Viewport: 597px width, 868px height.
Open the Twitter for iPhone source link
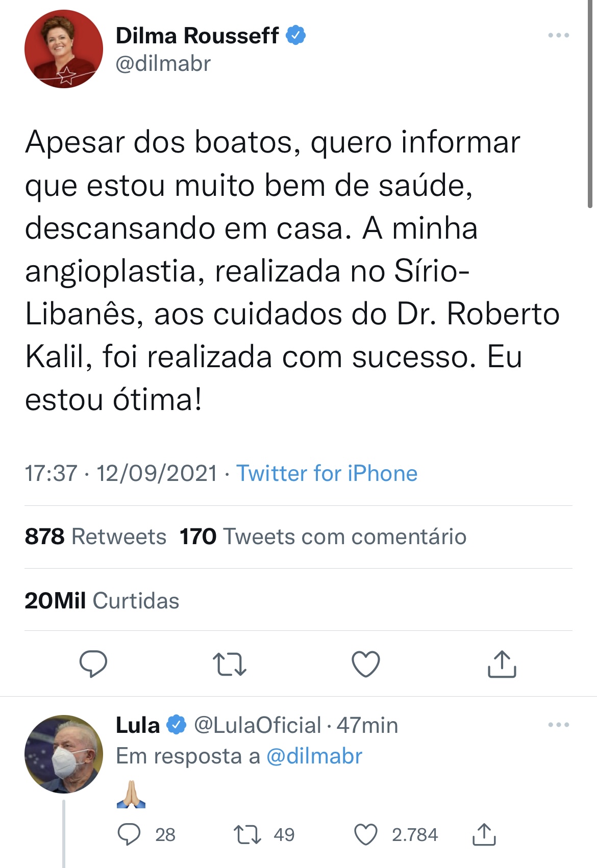(327, 473)
